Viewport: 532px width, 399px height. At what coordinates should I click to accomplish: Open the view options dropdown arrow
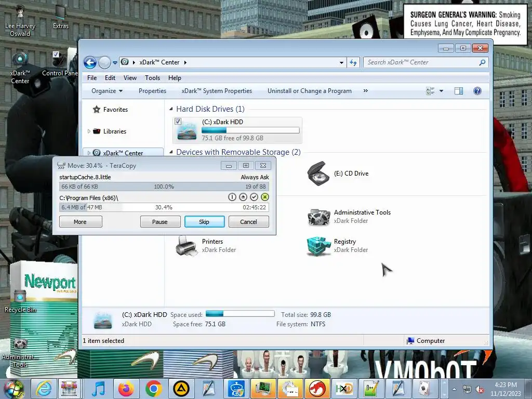tap(441, 91)
